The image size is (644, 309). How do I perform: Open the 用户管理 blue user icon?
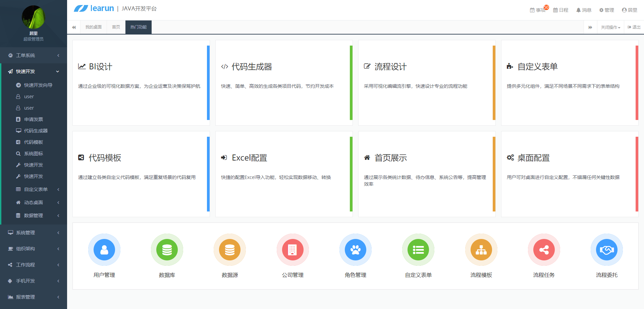click(104, 250)
